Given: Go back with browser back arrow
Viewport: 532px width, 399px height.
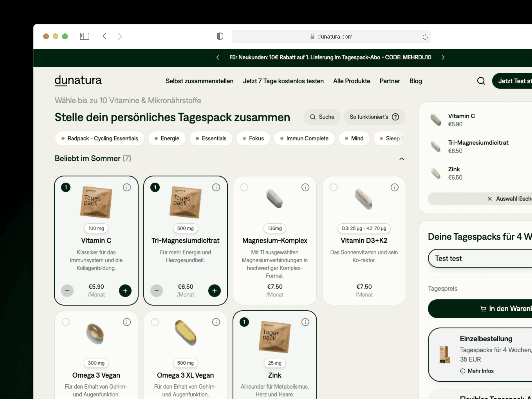Looking at the screenshot, I should (104, 36).
